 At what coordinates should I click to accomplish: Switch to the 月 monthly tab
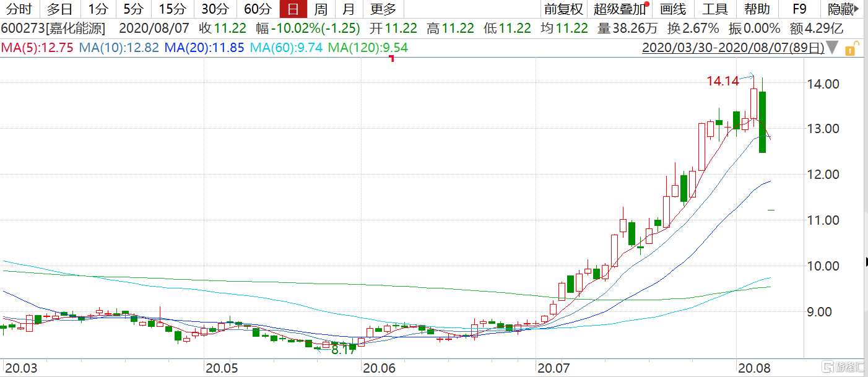tap(349, 9)
